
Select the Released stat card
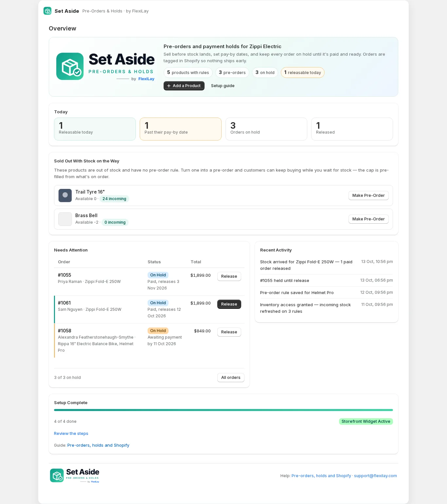pos(352,129)
